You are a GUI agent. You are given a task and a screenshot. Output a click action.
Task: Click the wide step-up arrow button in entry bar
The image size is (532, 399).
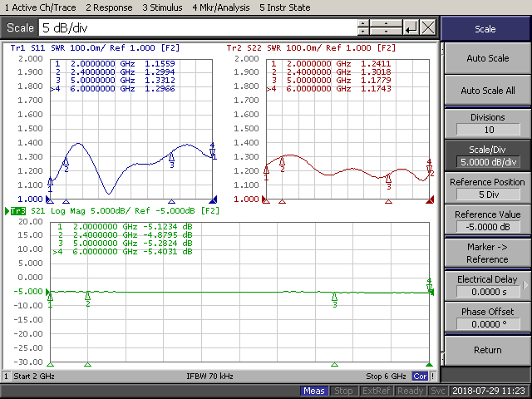(x=386, y=23)
